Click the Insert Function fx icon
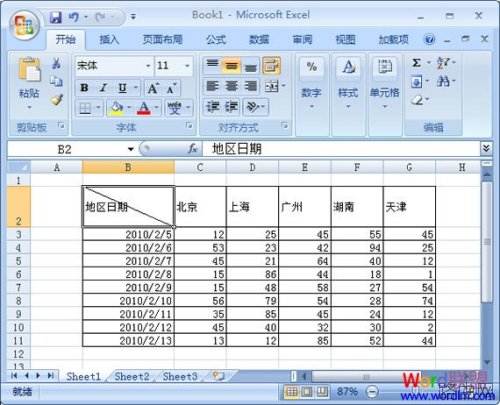Image resolution: width=500 pixels, height=405 pixels. [x=193, y=149]
